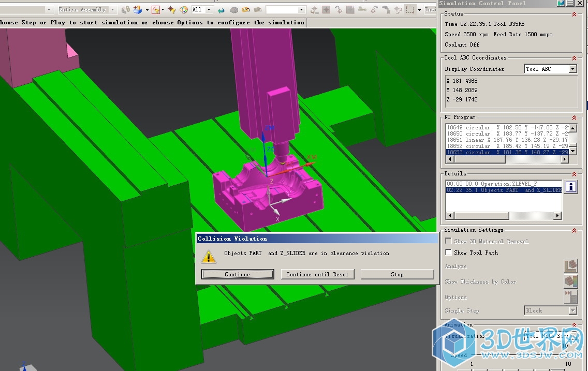The width and height of the screenshot is (588, 371).
Task: Toggle the Show 3D Material Removal checkbox
Action: 448,241
